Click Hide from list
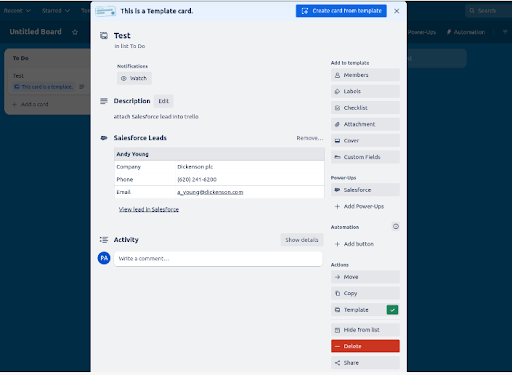Viewport: 512px width, 375px height. coord(365,330)
